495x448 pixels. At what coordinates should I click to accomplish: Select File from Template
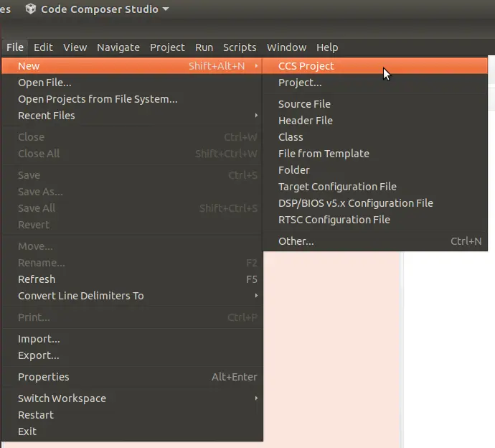click(375, 154)
